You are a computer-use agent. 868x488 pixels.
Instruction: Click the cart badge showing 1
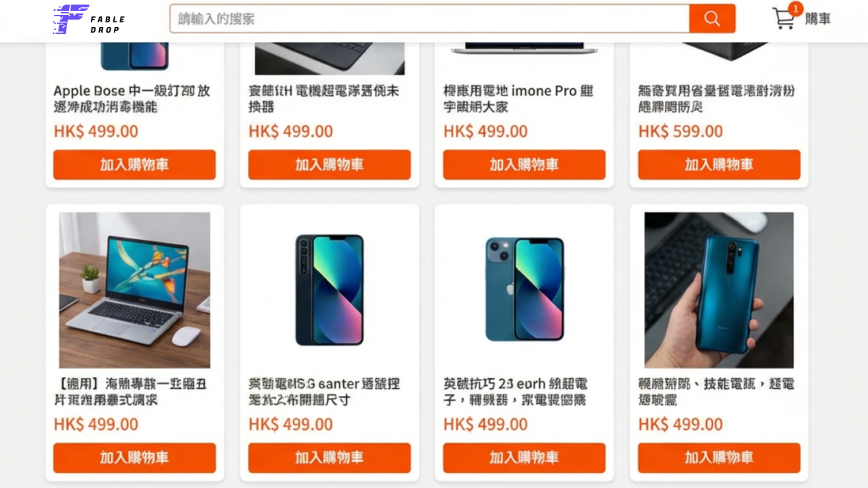[x=795, y=9]
